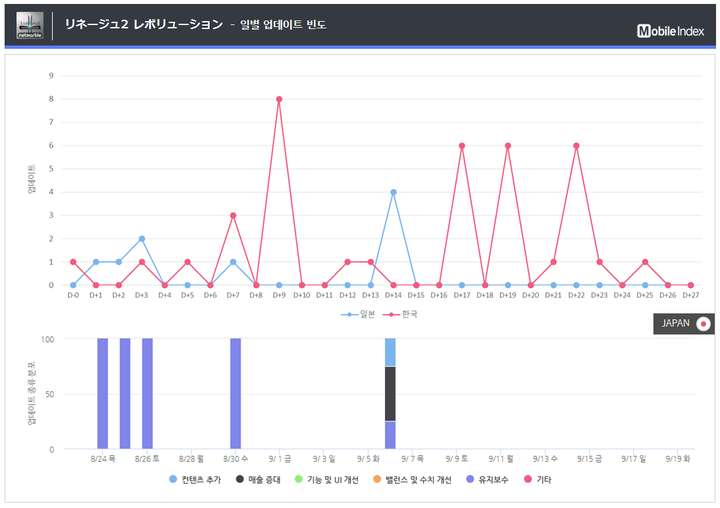Click the 9/11 월 date label

[x=501, y=459]
